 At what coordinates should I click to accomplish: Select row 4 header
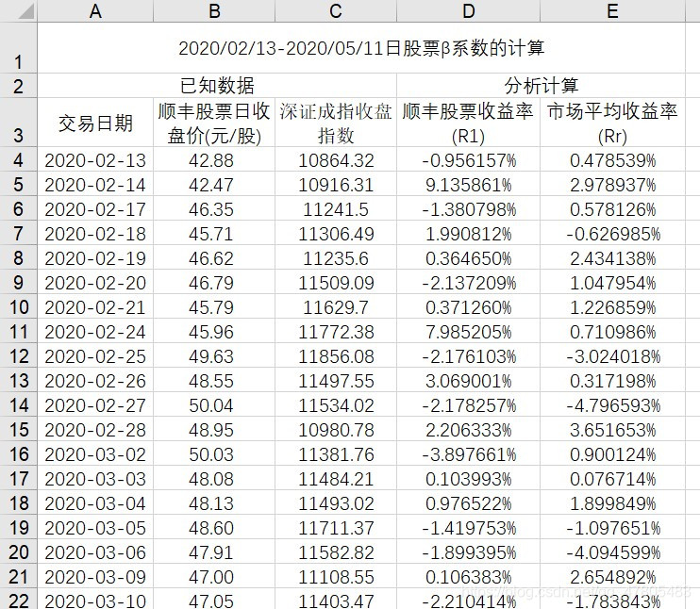tap(18, 159)
